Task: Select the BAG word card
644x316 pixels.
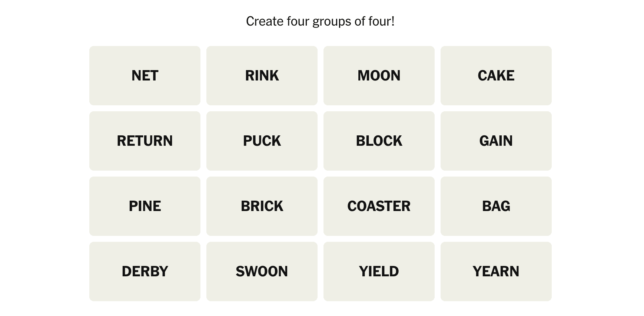Action: [496, 206]
